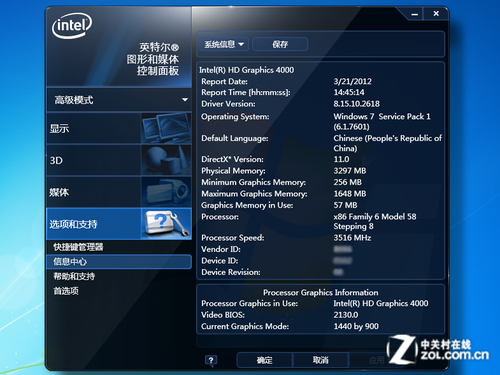The width and height of the screenshot is (500, 375).
Task: Click the Processor Speed value 3516 MHz
Action: pos(352,238)
